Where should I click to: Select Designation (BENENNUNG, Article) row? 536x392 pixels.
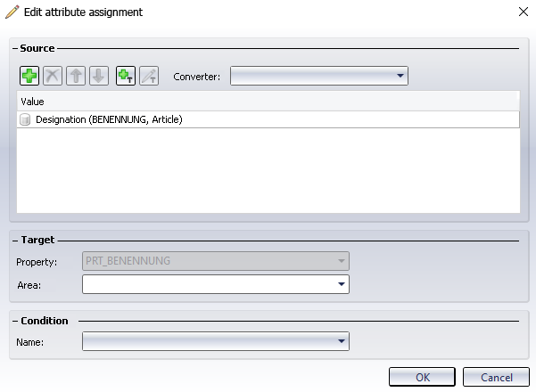point(268,119)
